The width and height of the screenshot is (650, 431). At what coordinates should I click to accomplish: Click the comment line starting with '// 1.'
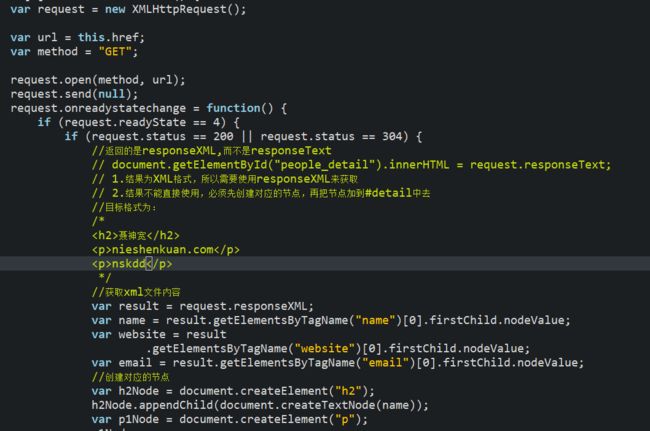point(225,179)
